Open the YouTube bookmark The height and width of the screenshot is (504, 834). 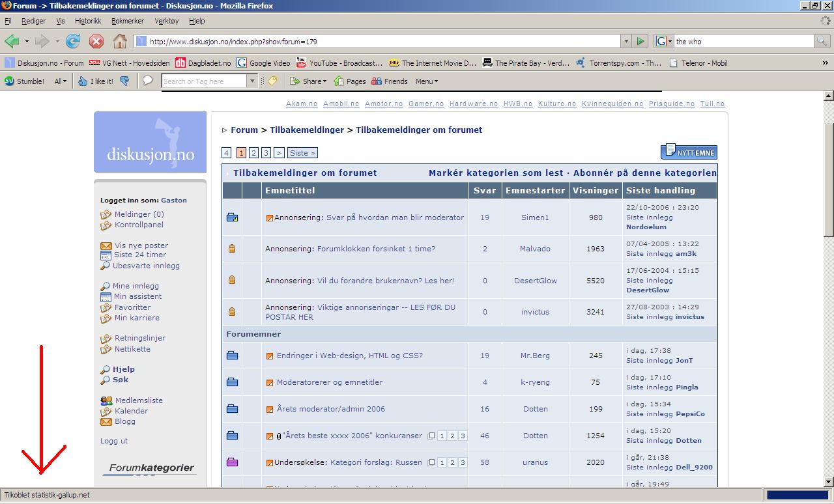[339, 63]
